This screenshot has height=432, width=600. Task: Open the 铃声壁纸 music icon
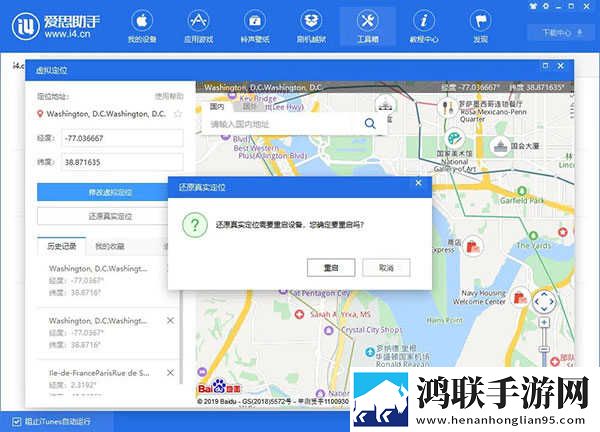(x=255, y=21)
